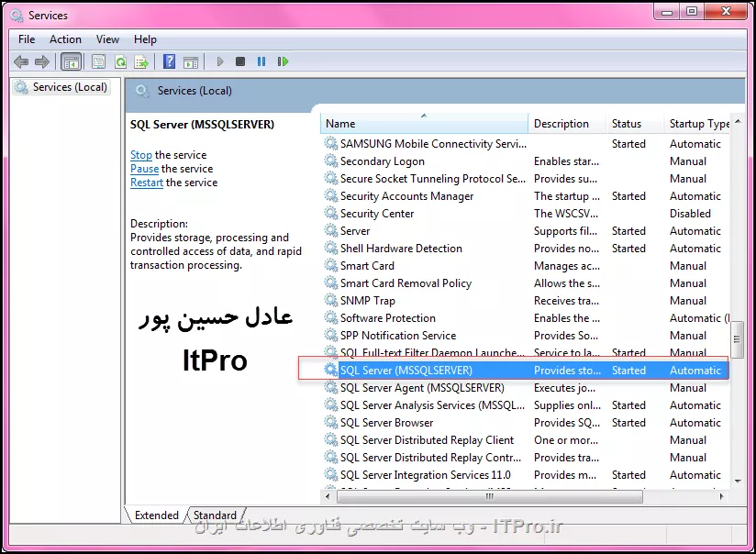The width and height of the screenshot is (756, 554).
Task: Click the Pause Service icon
Action: (x=261, y=61)
